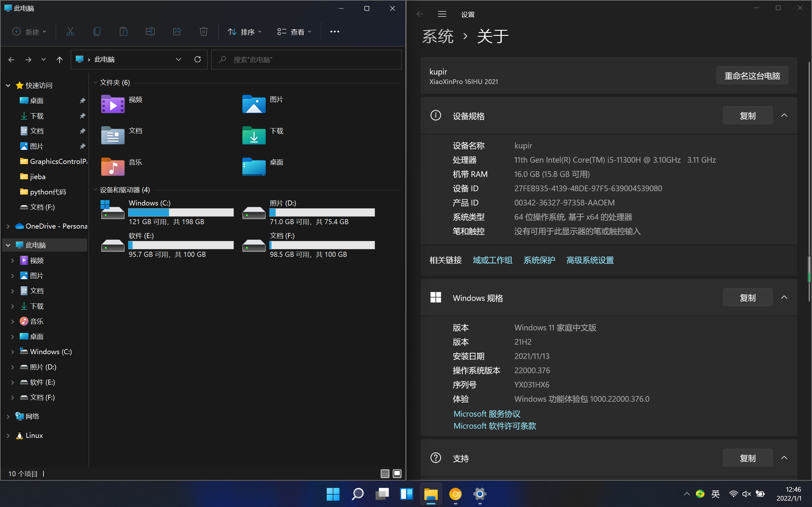Open Widgets from the taskbar
Viewport: 812px width, 507px height.
[407, 494]
